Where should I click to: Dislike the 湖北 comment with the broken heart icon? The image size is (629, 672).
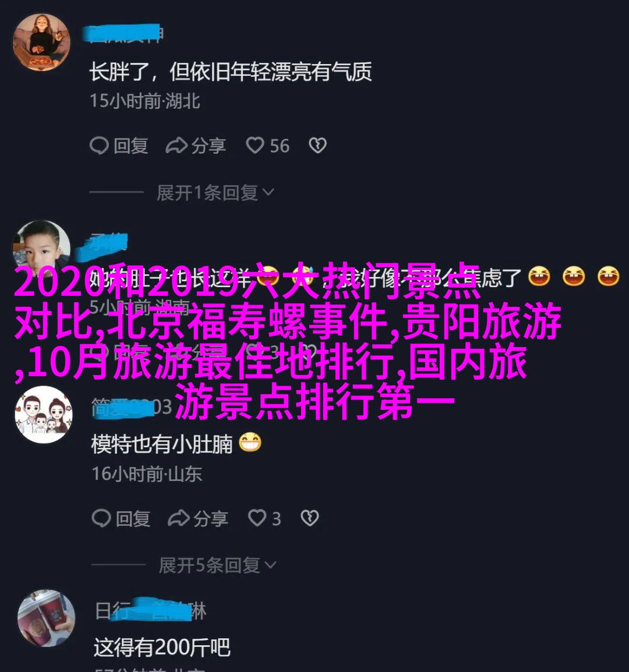coord(318,146)
